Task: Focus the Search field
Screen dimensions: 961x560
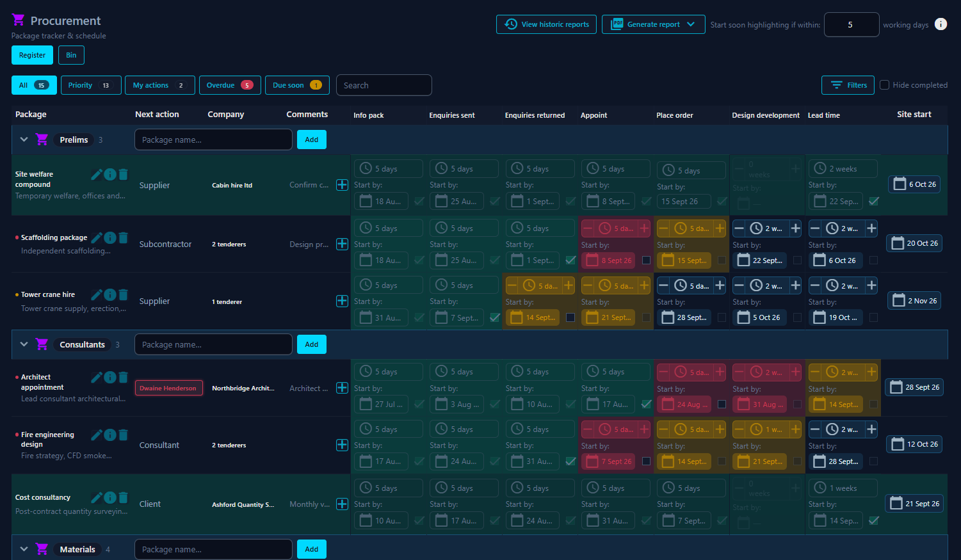Action: (x=384, y=85)
